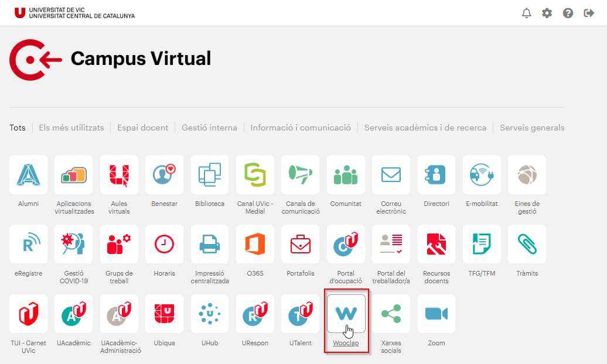
Task: Click the eRegistre label text
Action: pos(28,273)
